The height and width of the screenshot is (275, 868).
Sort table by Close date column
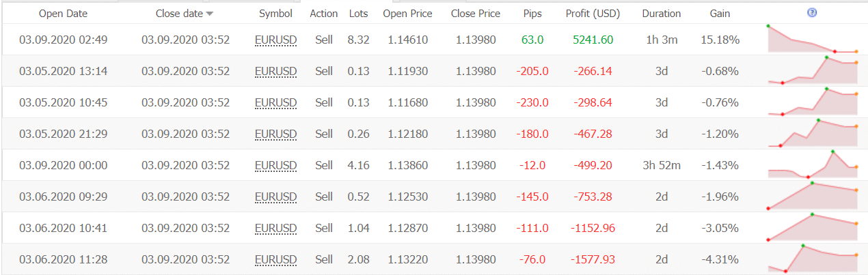click(179, 14)
